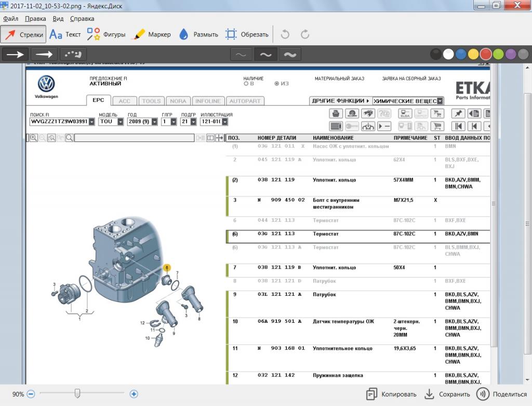The width and height of the screenshot is (532, 406).
Task: Open the Правка menu
Action: click(36, 19)
